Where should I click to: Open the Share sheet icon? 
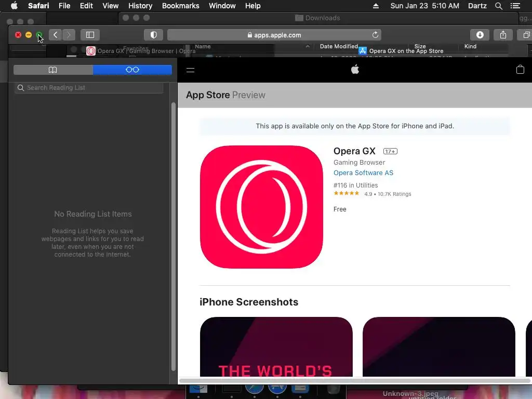tap(503, 35)
